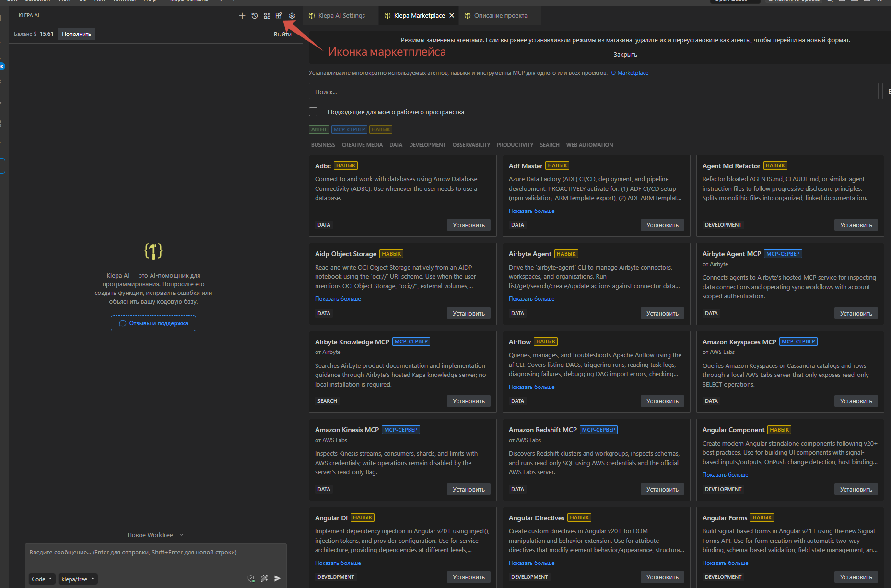The image size is (891, 588).
Task: Click the Klepa logo in the welcome panel
Action: [x=153, y=251]
